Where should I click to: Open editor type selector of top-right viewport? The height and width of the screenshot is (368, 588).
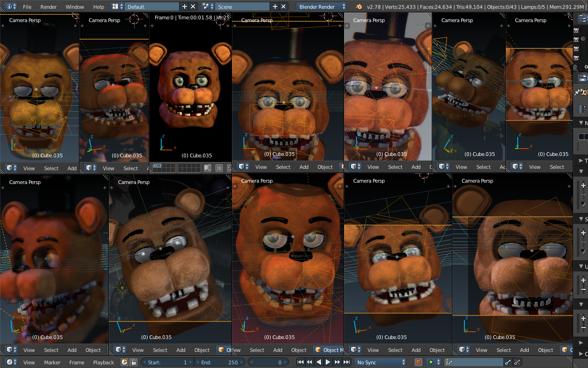[x=517, y=167]
